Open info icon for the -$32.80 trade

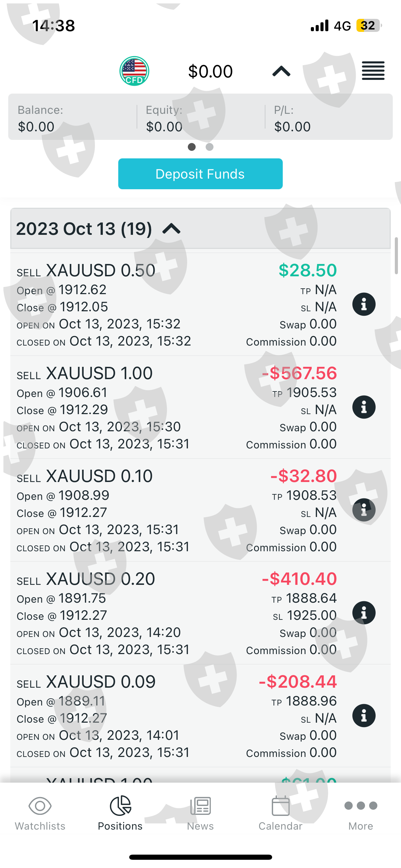(x=364, y=510)
